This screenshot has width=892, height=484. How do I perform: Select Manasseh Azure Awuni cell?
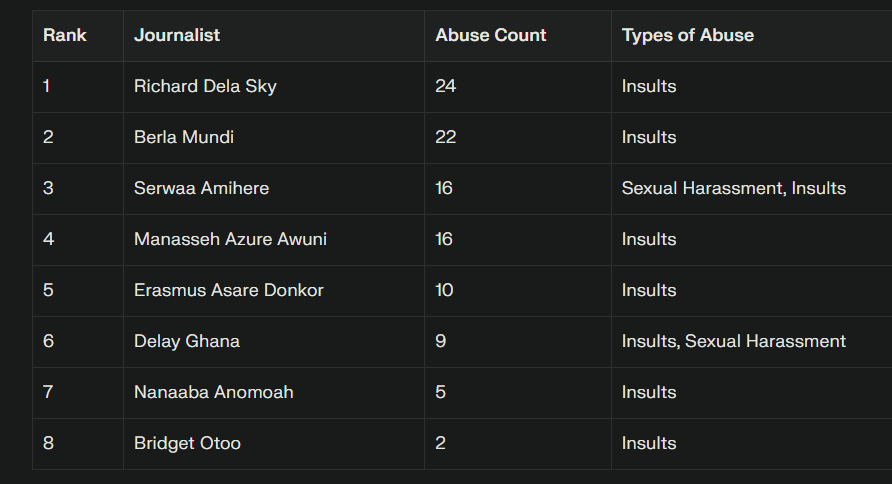pyautogui.click(x=230, y=239)
